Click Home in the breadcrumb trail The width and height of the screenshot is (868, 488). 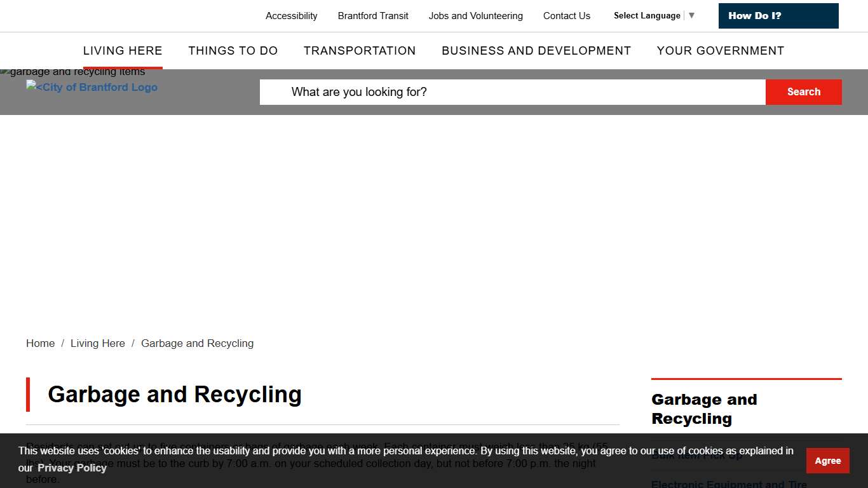tap(40, 343)
